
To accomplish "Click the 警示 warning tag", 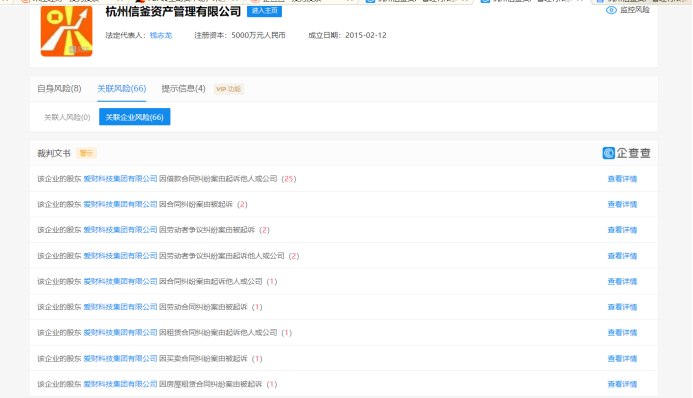I will coord(86,153).
